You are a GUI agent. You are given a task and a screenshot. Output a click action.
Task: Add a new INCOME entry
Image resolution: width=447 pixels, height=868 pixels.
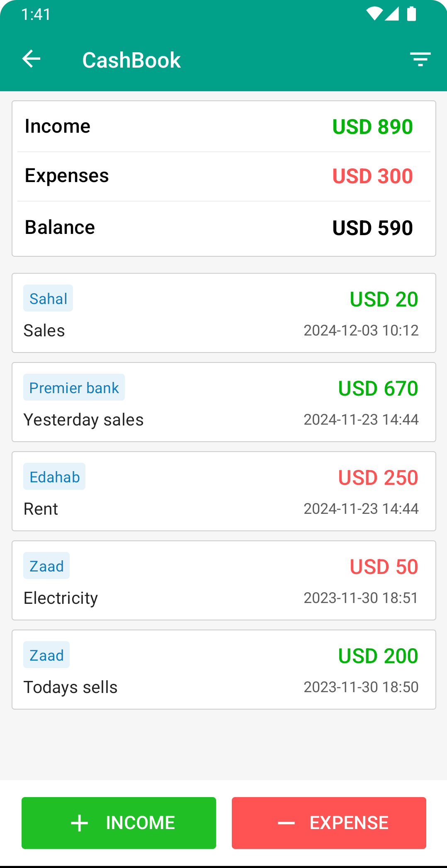pos(119,823)
